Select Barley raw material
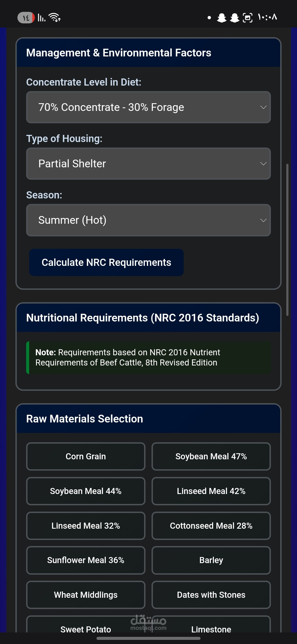The width and height of the screenshot is (297, 644). pyautogui.click(x=211, y=560)
